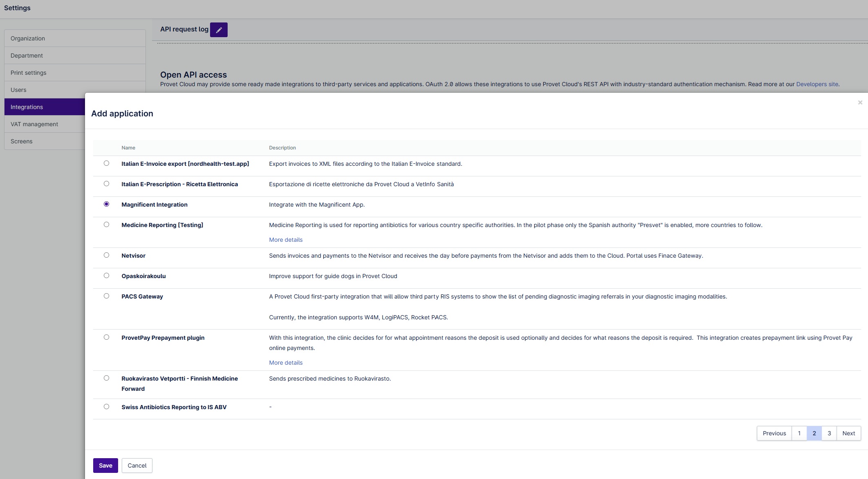Open Users settings in sidebar
Viewport: 868px width, 479px height.
[75, 90]
